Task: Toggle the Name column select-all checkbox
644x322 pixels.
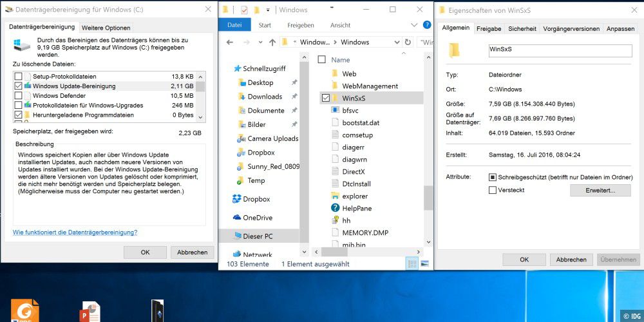Action: [x=321, y=59]
